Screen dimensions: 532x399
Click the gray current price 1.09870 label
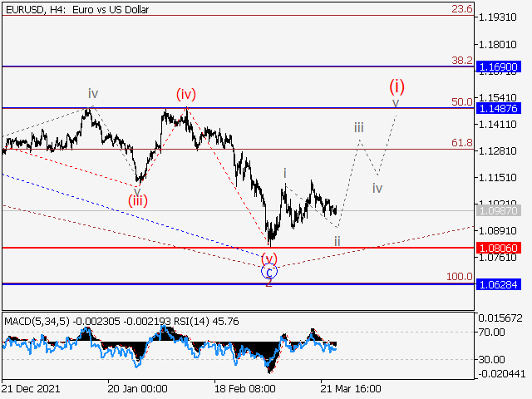tap(499, 210)
